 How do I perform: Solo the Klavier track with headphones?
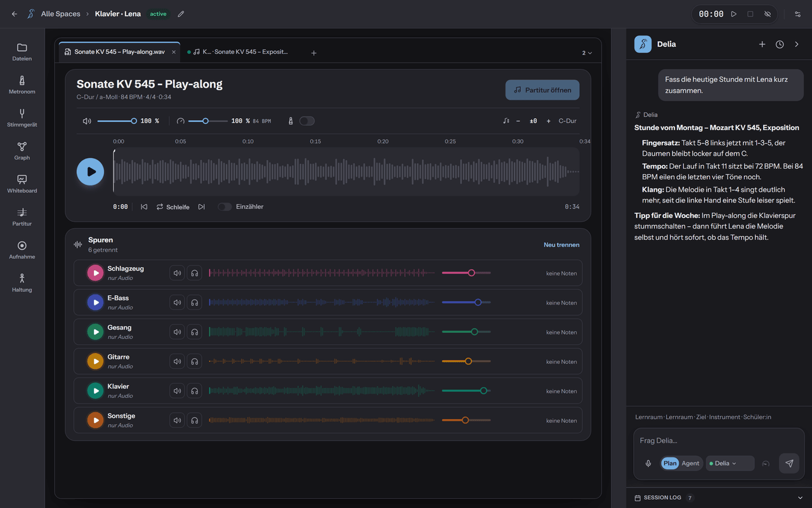tap(195, 391)
